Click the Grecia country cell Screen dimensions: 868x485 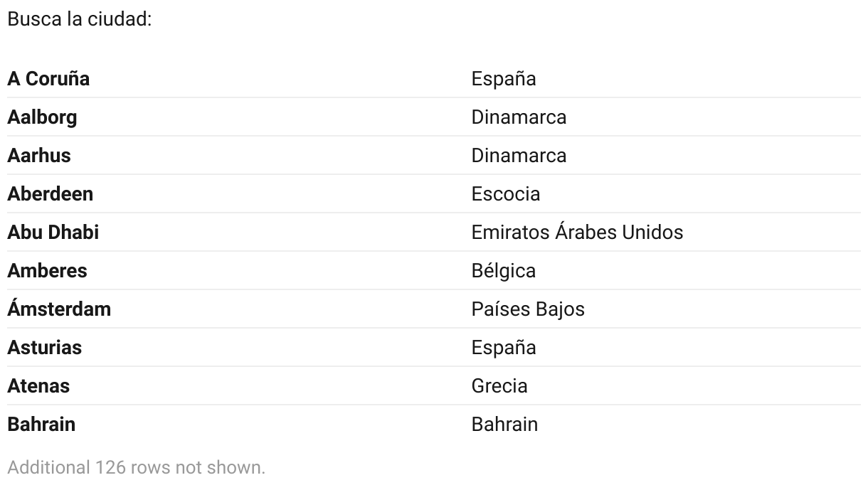(x=499, y=385)
